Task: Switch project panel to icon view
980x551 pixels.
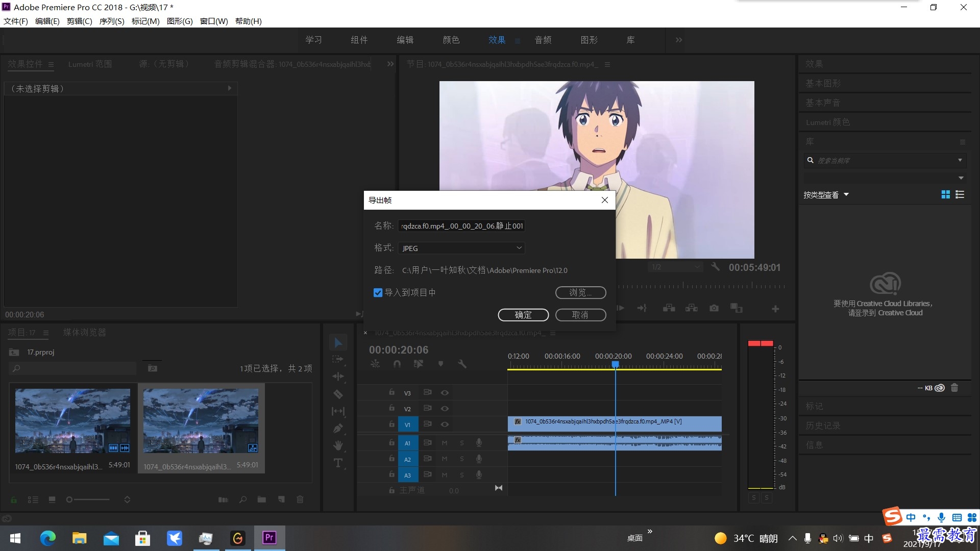Action: [x=52, y=499]
